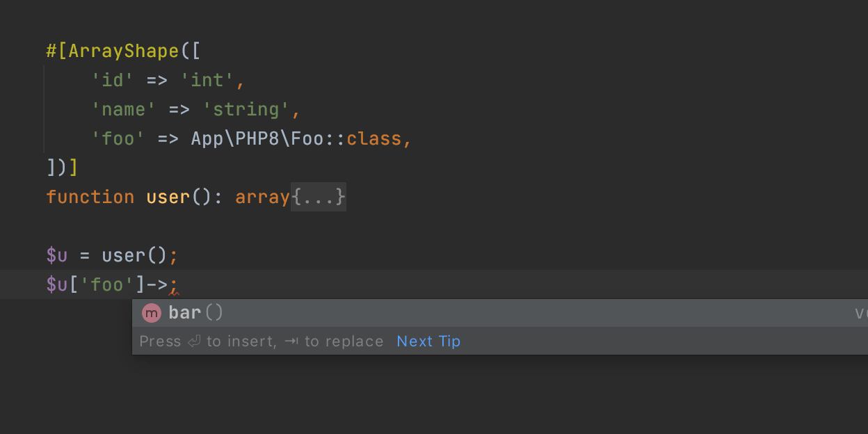The image size is (868, 434).
Task: Click the array return type of user()
Action: point(262,197)
